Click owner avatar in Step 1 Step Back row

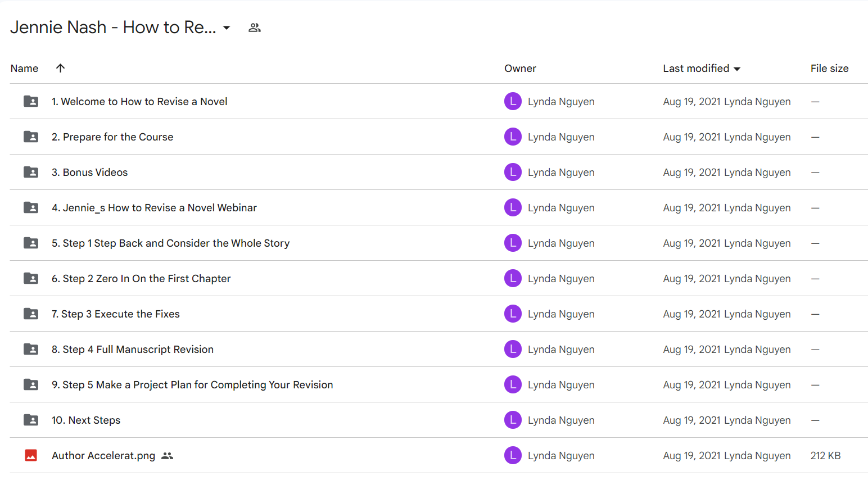pyautogui.click(x=513, y=243)
